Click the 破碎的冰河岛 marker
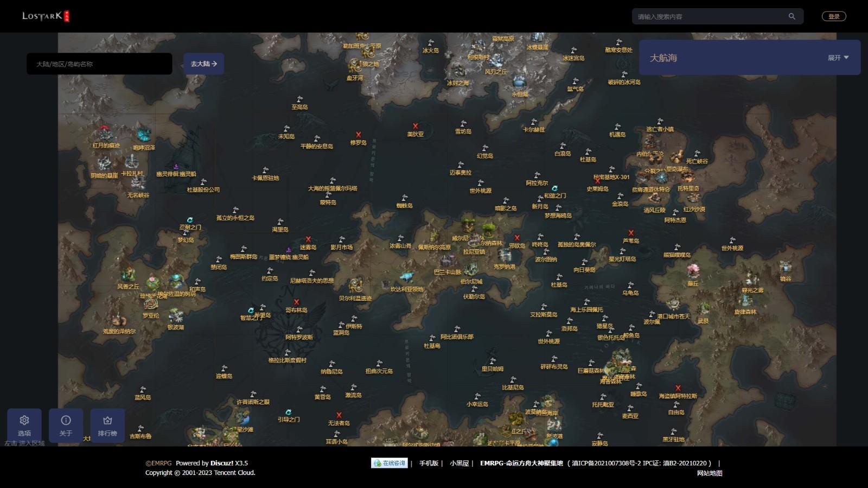The image size is (868, 488). tap(624, 74)
